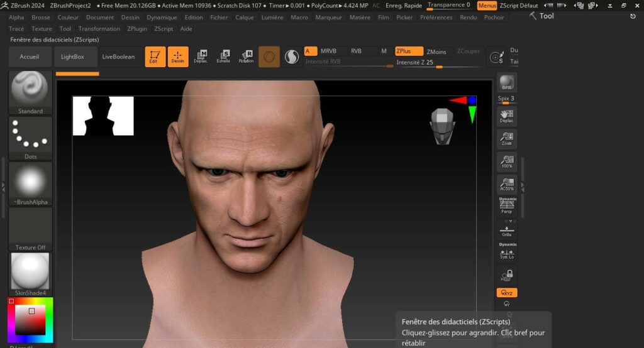
Task: Click the Zoom view icon in right shelf
Action: coord(506,139)
